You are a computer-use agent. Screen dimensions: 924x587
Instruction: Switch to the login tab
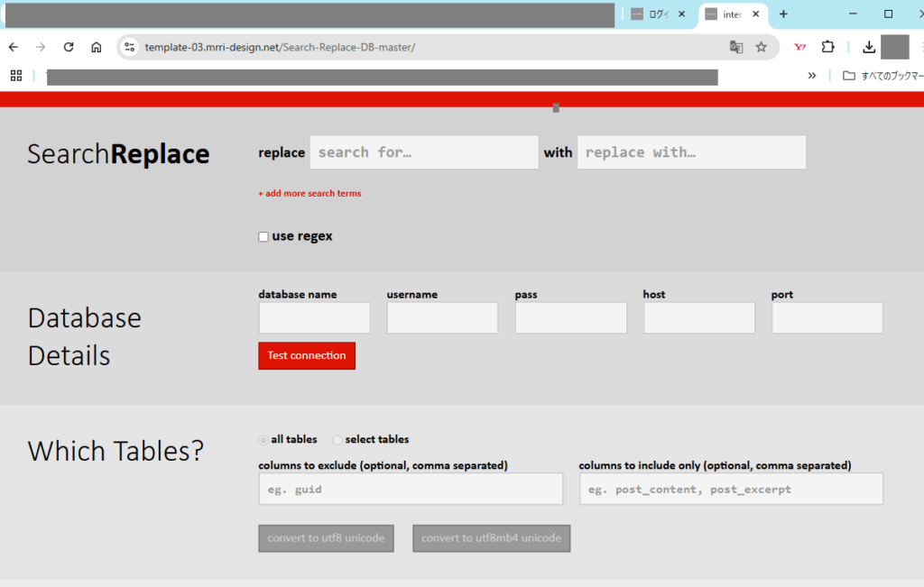pos(654,14)
